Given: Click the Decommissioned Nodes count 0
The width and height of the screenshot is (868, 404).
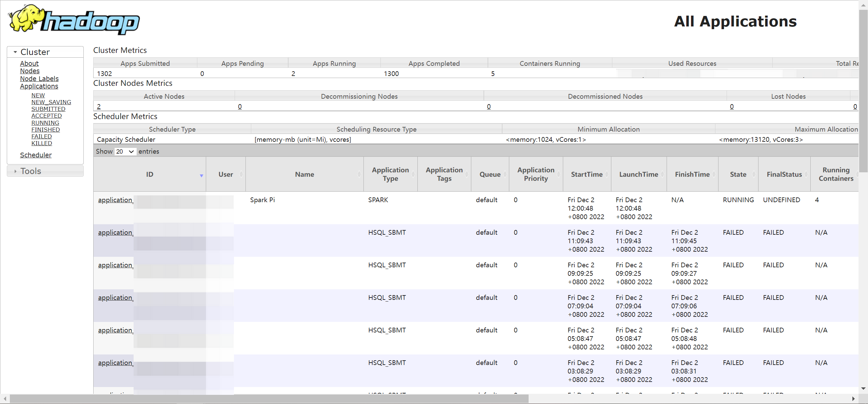Looking at the screenshot, I should click(x=489, y=107).
